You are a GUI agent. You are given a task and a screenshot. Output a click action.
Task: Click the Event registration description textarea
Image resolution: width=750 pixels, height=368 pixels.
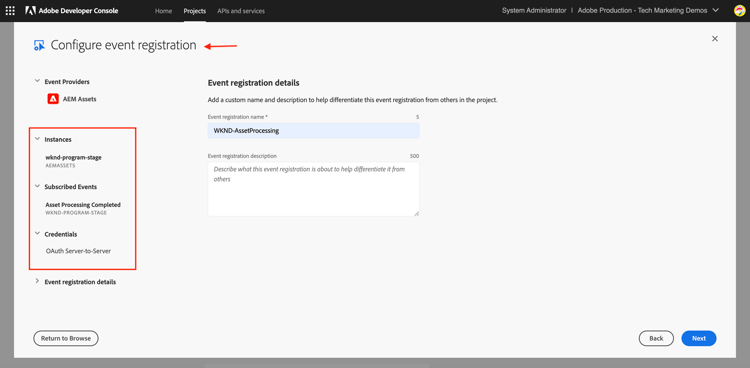point(313,189)
